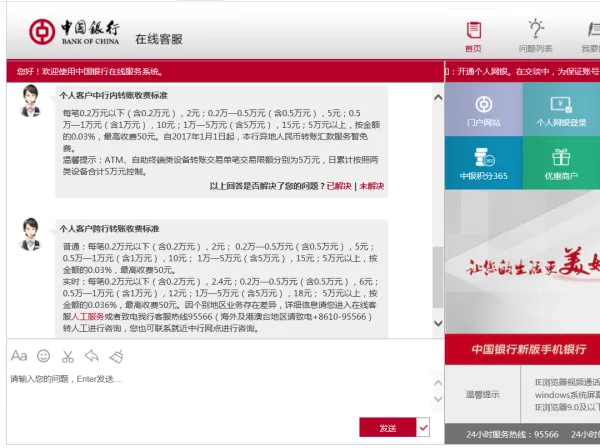
Task: Click the Aa font settings icon
Action: [x=19, y=356]
